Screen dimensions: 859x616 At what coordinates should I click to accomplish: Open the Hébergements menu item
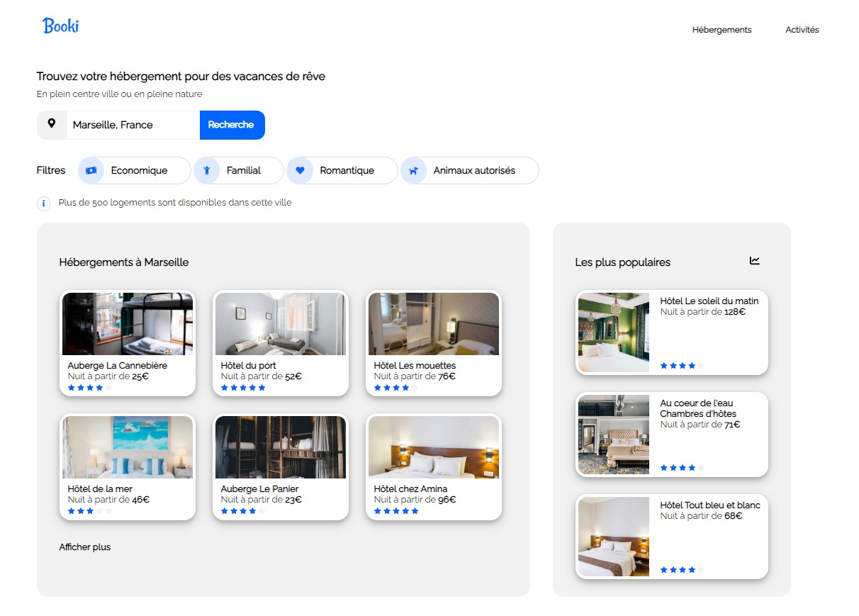(x=722, y=30)
